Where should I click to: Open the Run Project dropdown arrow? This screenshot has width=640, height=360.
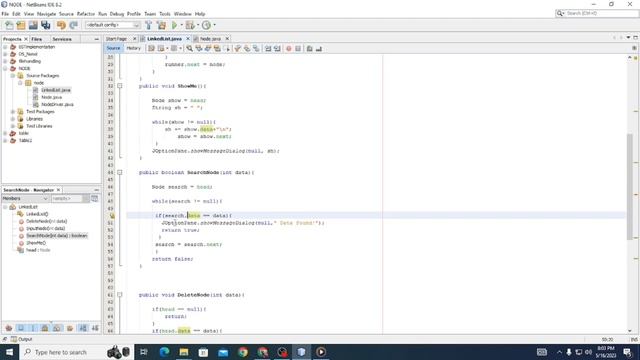click(x=182, y=25)
